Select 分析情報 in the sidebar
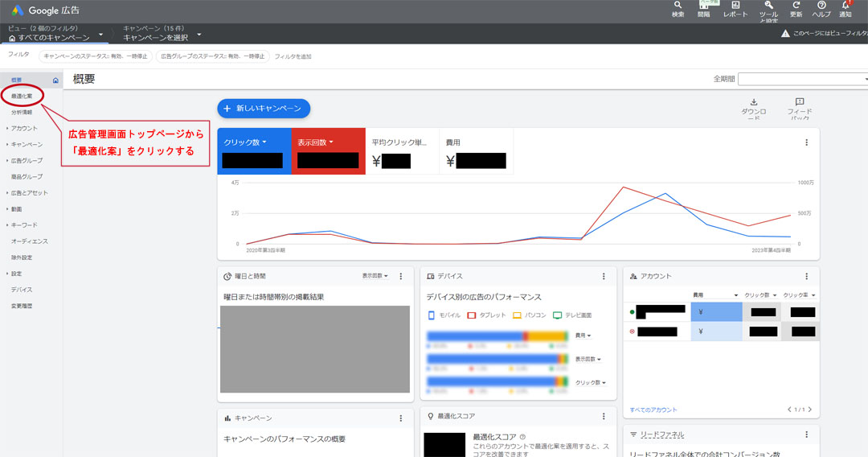Viewport: 868px width, 457px height. (x=22, y=113)
